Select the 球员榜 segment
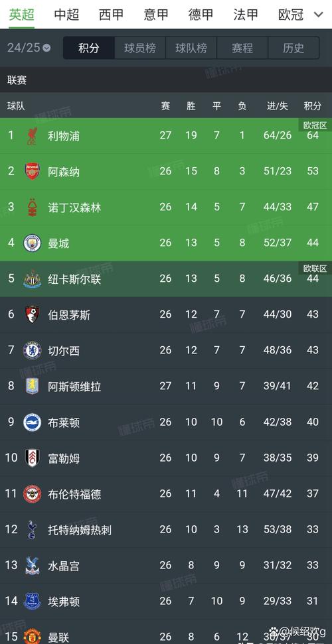This screenshot has height=644, width=332. coord(140,48)
